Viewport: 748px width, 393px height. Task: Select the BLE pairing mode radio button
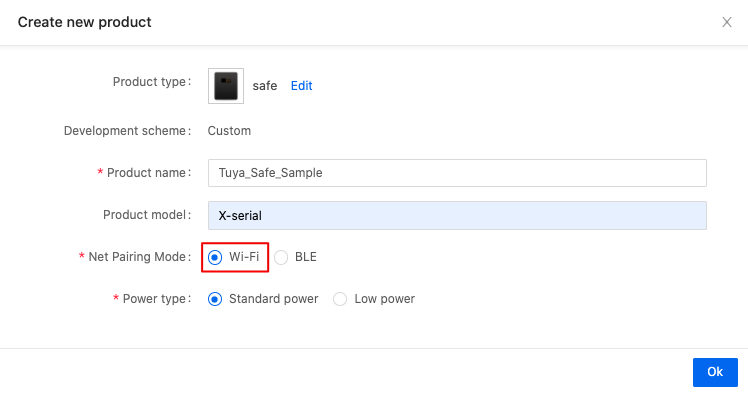point(281,258)
